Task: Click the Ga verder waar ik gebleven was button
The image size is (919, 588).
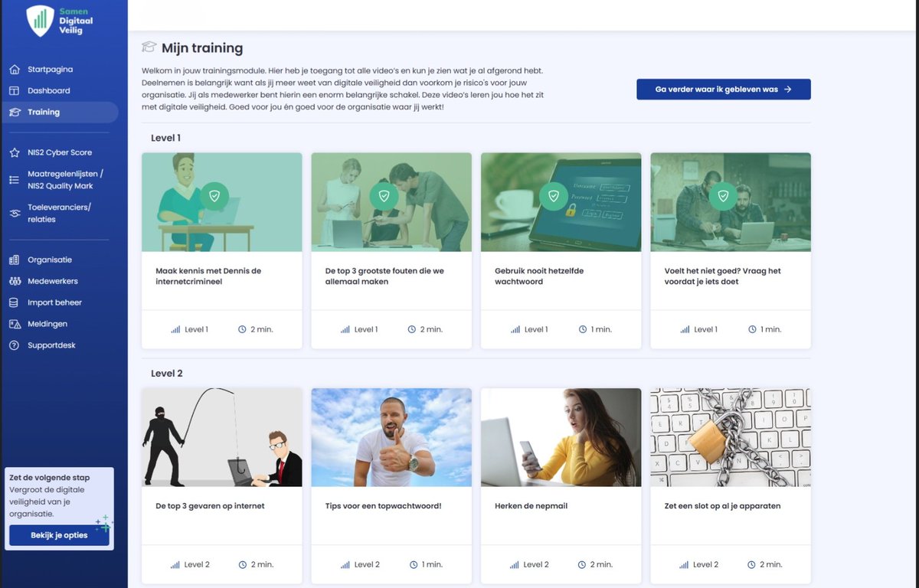Action: [723, 89]
